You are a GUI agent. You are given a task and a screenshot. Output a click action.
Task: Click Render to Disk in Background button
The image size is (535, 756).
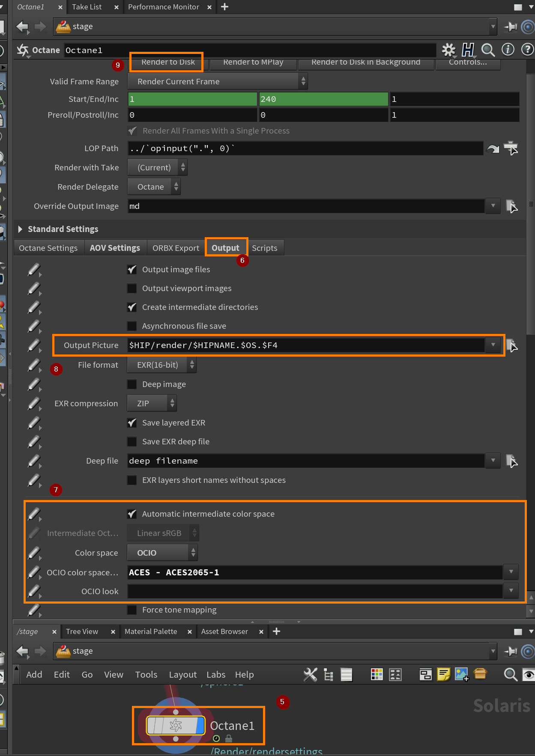point(366,63)
